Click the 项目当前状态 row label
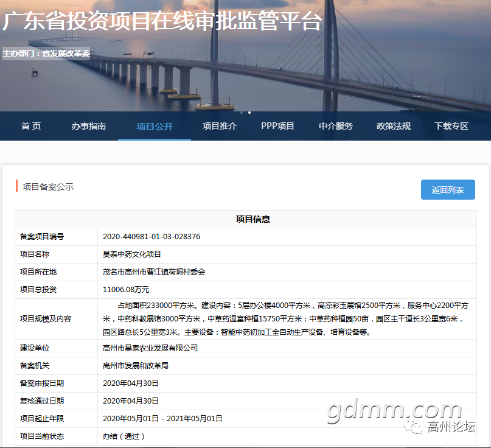Screen dimensions: 491x448 (x=42, y=436)
